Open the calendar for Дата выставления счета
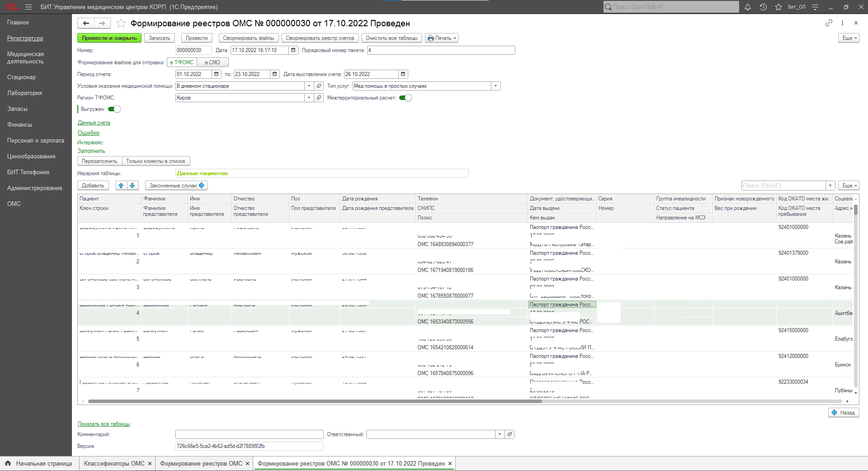868x471 pixels. tap(403, 74)
